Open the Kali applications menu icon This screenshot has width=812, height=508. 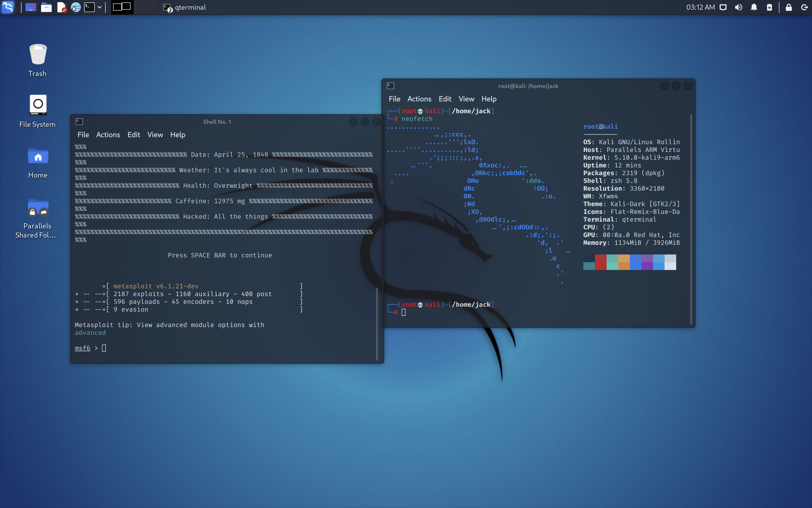(x=8, y=7)
